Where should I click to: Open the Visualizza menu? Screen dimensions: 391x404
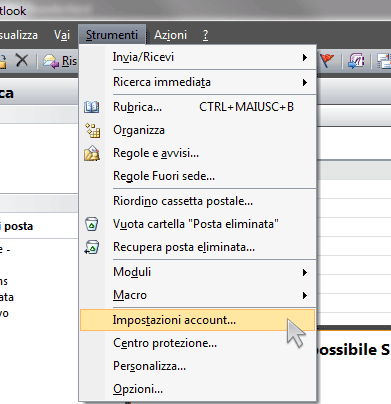tap(19, 35)
